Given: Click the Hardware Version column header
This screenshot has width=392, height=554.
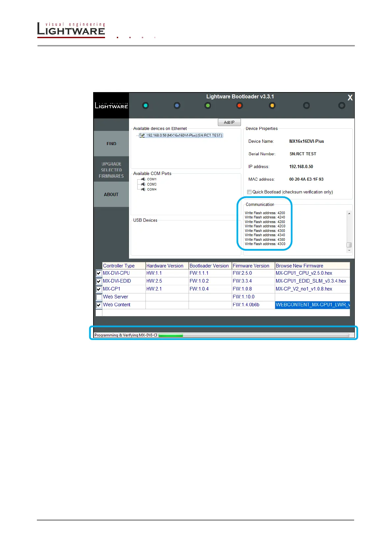Looking at the screenshot, I should click(167, 266).
